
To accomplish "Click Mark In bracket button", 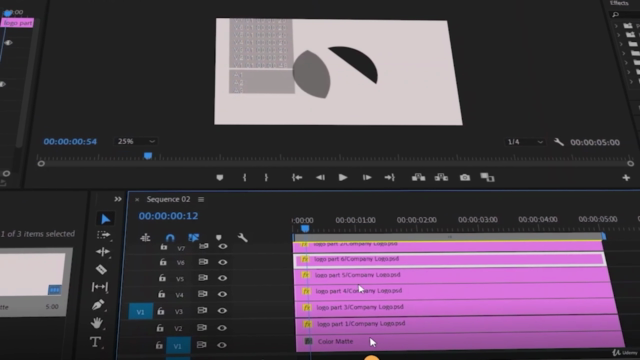I will coord(244,178).
